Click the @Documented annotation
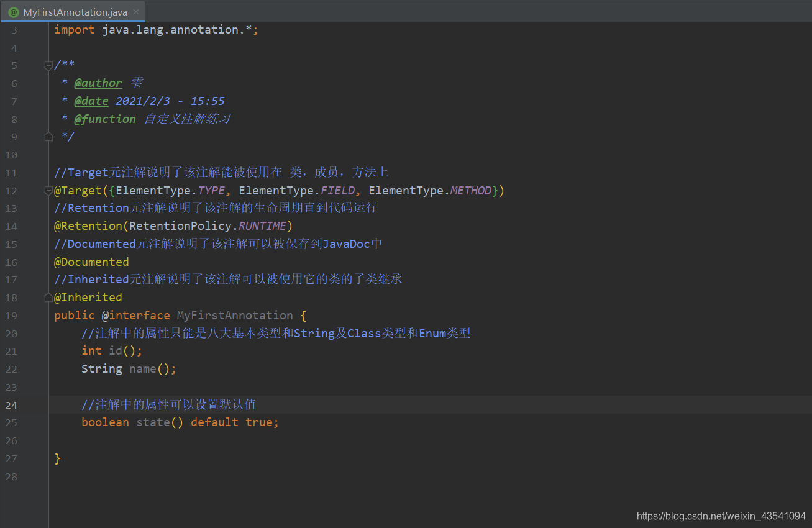Screen dimensions: 812x528 point(91,262)
